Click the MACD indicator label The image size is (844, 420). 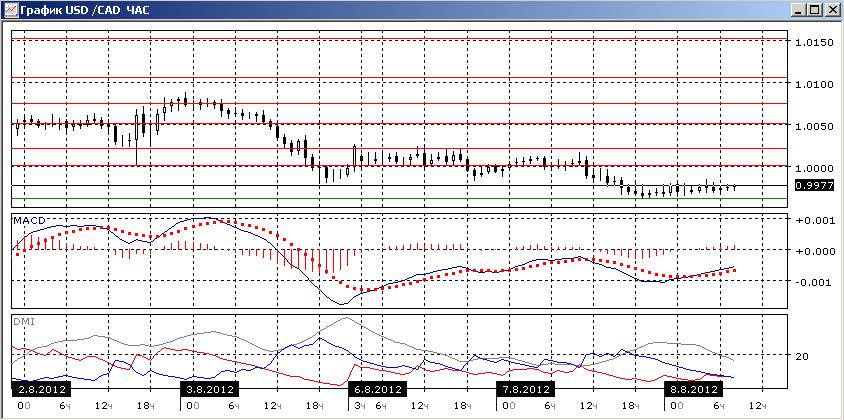tap(30, 220)
